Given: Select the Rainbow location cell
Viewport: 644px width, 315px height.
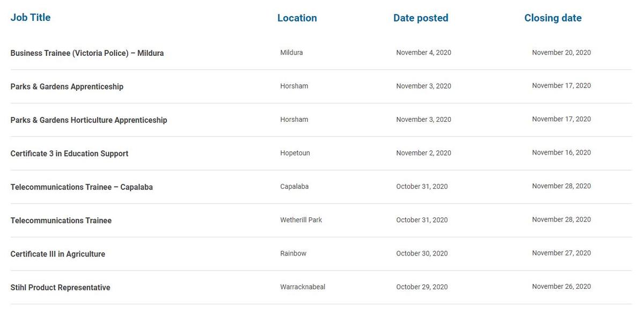Looking at the screenshot, I should pos(294,253).
